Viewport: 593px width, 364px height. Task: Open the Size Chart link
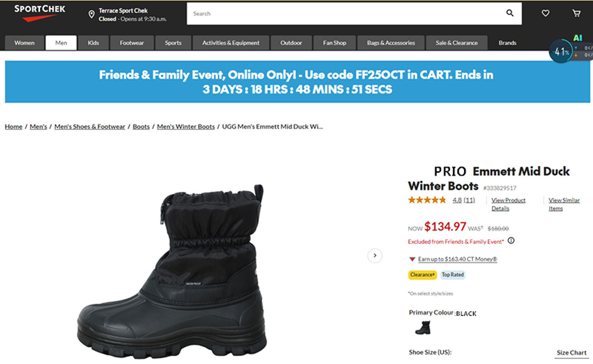coord(572,353)
